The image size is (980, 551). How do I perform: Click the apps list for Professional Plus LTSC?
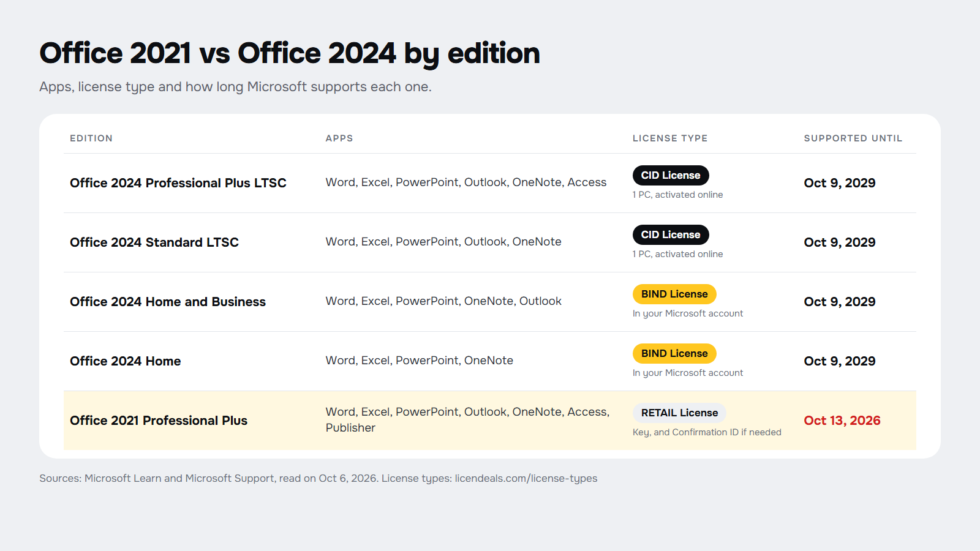pyautogui.click(x=466, y=182)
